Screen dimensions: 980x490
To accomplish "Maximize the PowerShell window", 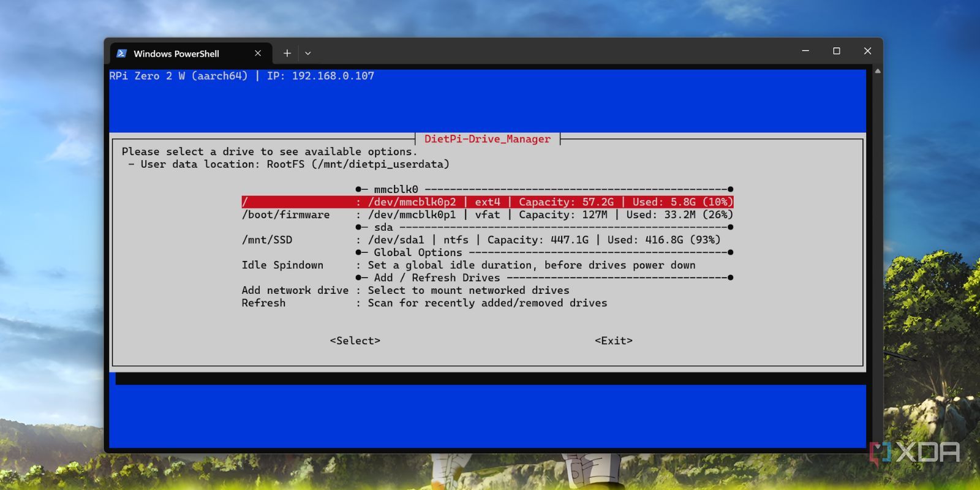I will click(837, 51).
